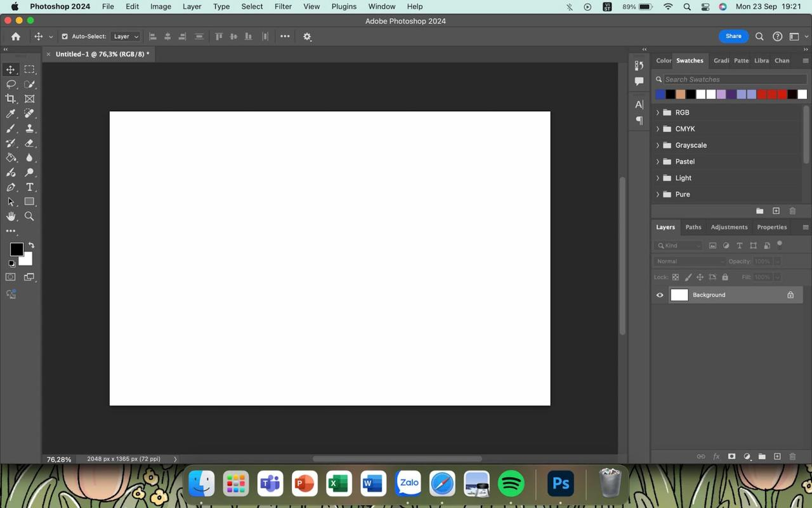Screen dimensions: 812x508
Task: Switch to the Adjustments tab
Action: click(729, 227)
